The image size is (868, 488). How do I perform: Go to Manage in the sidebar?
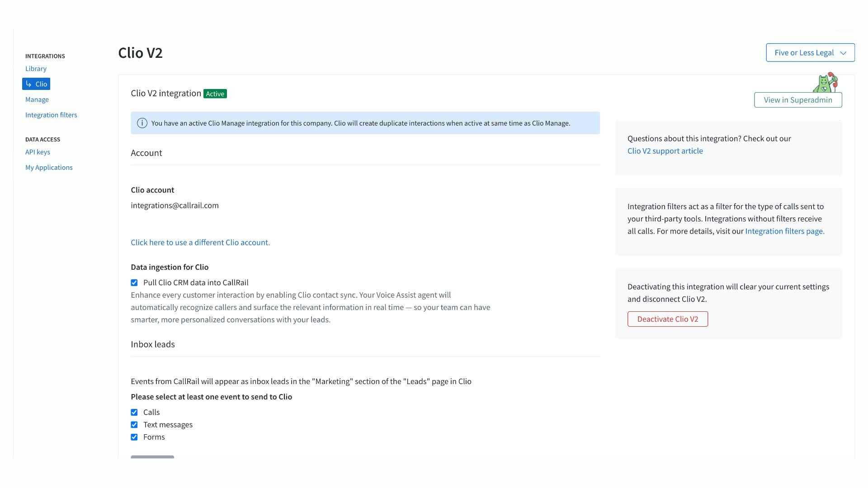(37, 99)
